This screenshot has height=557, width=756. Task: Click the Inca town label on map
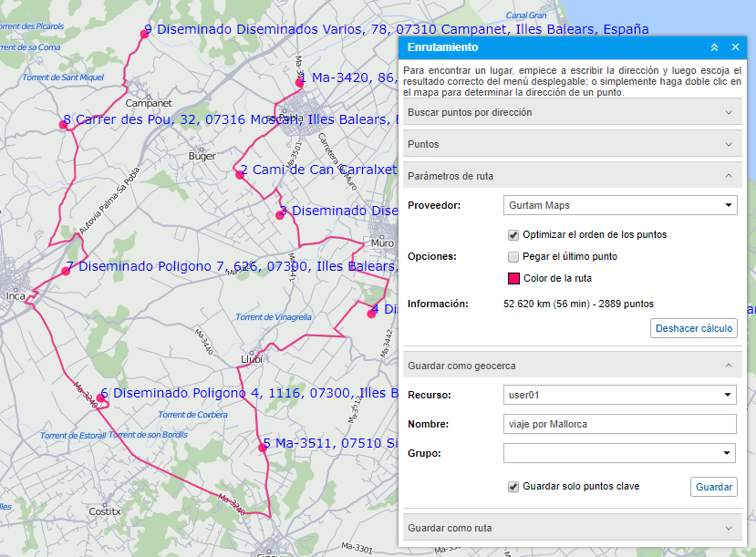pyautogui.click(x=16, y=296)
